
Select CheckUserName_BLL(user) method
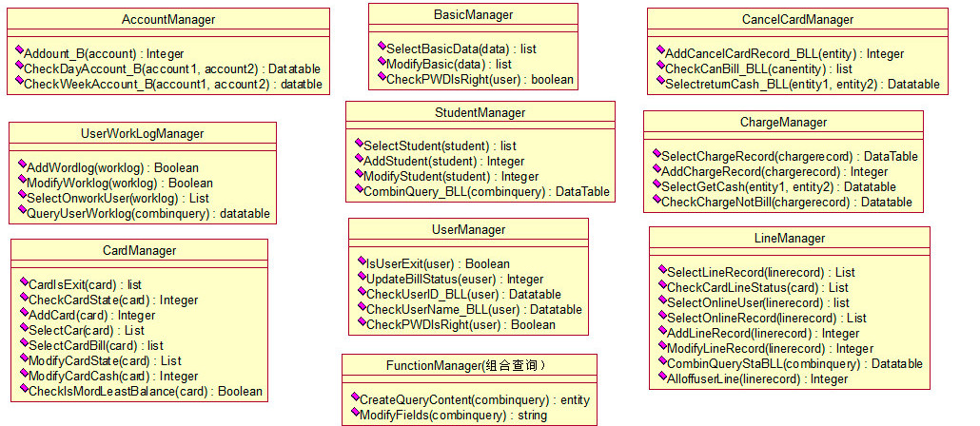click(x=475, y=309)
